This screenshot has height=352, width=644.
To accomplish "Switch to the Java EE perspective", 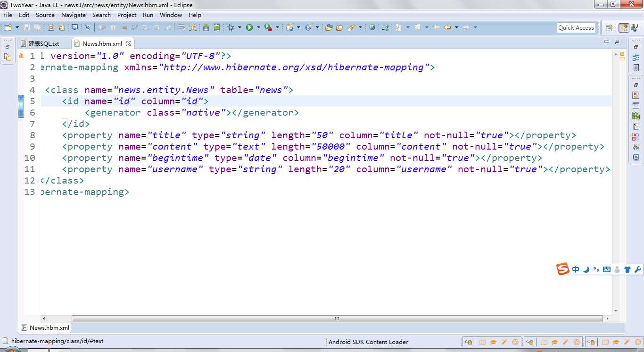I will 624,28.
